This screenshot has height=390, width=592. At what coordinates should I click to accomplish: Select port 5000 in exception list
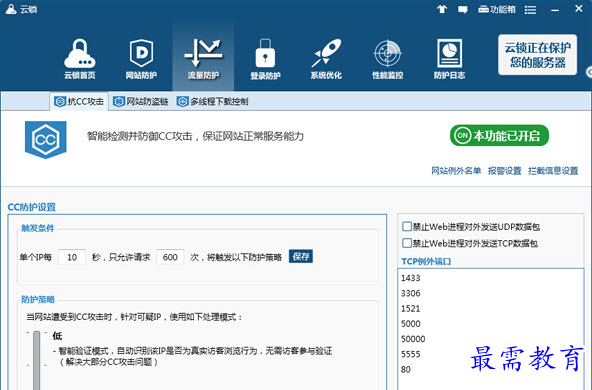click(411, 324)
